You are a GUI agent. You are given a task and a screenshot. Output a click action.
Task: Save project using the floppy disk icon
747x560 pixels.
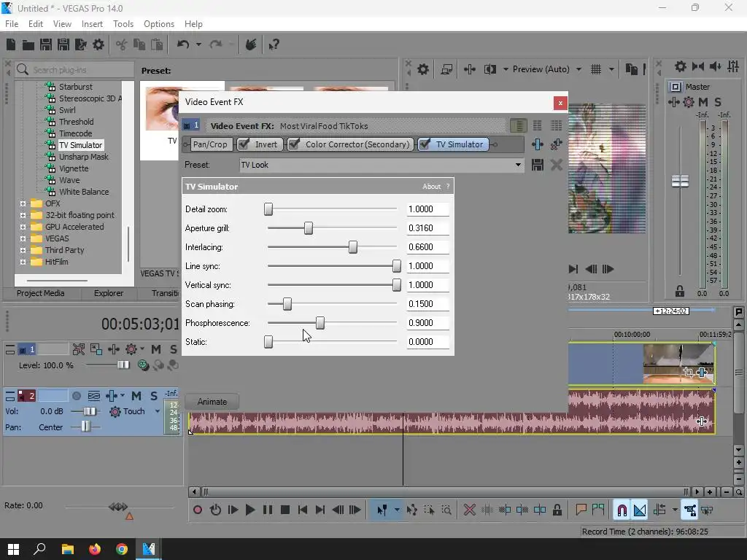point(46,44)
